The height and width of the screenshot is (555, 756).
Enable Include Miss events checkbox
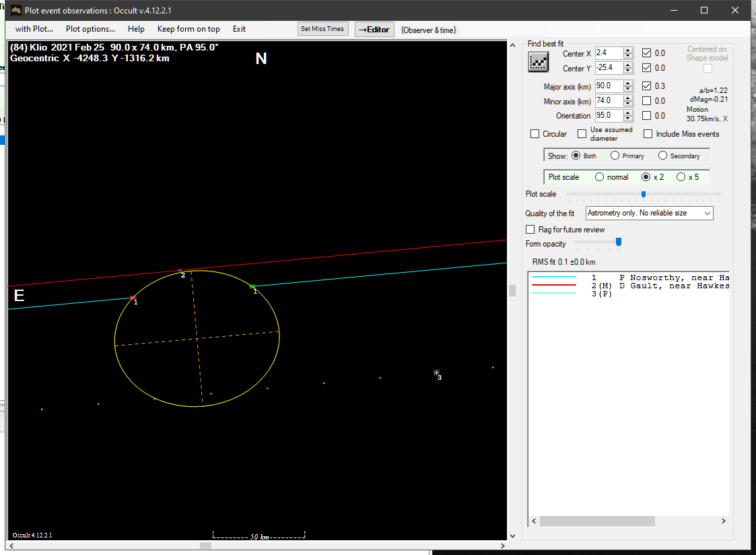click(x=648, y=134)
